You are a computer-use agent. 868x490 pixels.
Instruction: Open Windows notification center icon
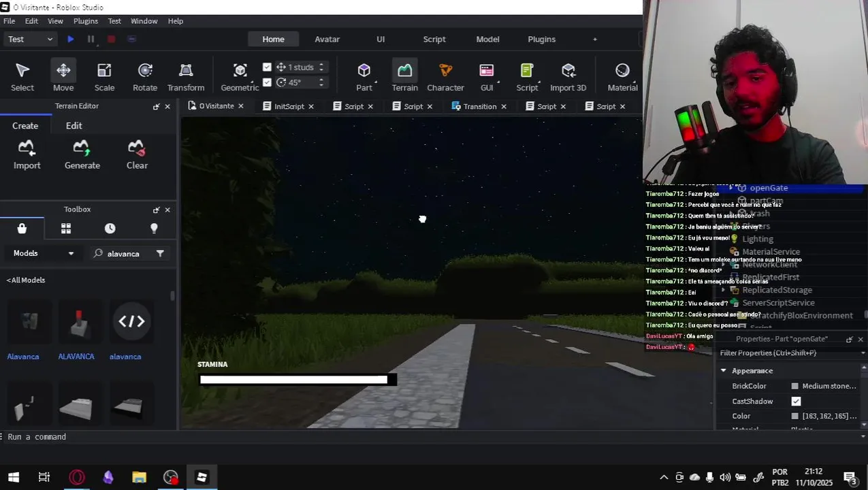point(850,477)
